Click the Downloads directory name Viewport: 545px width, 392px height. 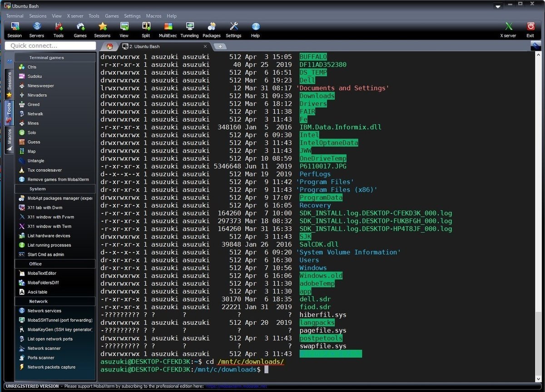(x=317, y=96)
